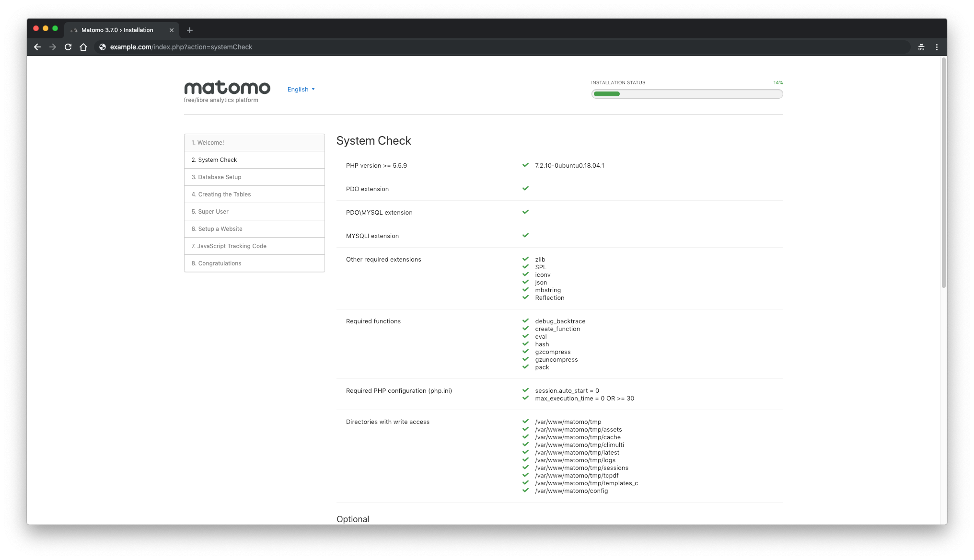Image resolution: width=974 pixels, height=560 pixels.
Task: Click the installation status progress bar
Action: (687, 93)
